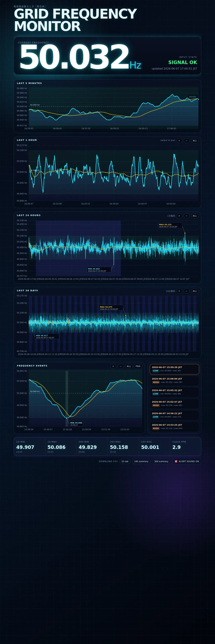Zoom in on the Last 24 Hours chart
This screenshot has height=644, width=215.
(x=179, y=216)
